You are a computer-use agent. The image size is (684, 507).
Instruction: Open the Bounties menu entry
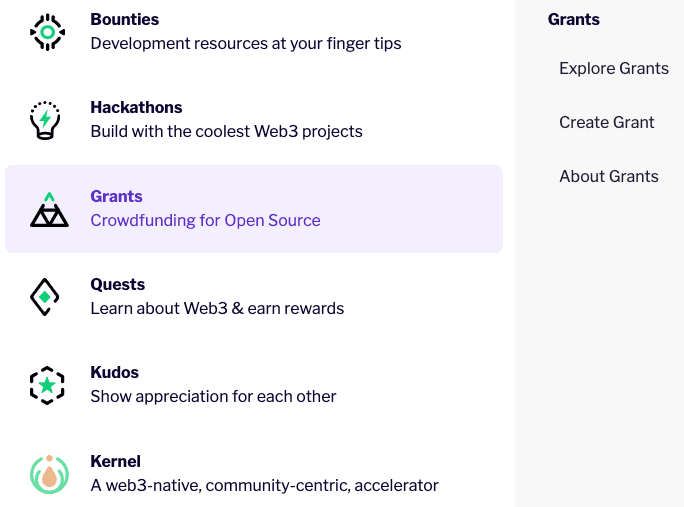[x=124, y=19]
